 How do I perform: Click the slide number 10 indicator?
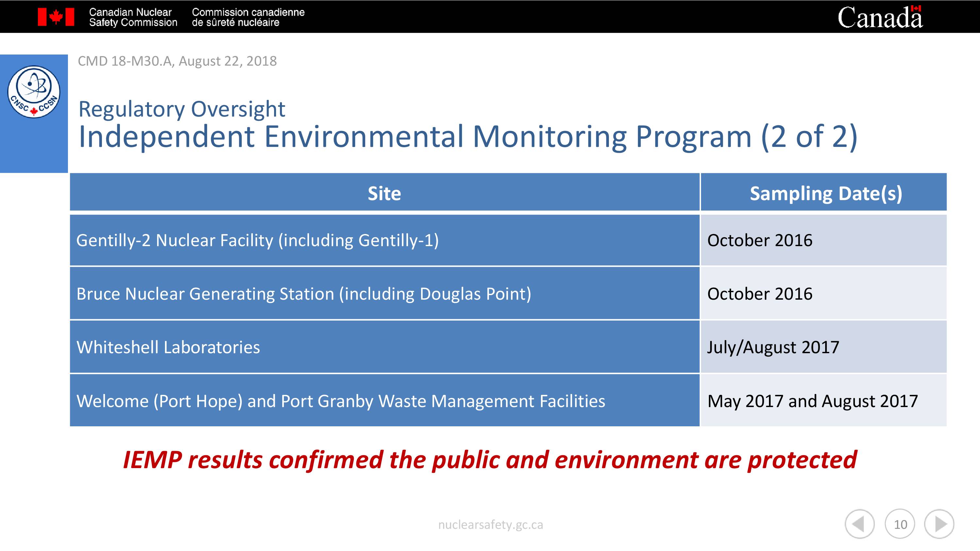tap(900, 524)
